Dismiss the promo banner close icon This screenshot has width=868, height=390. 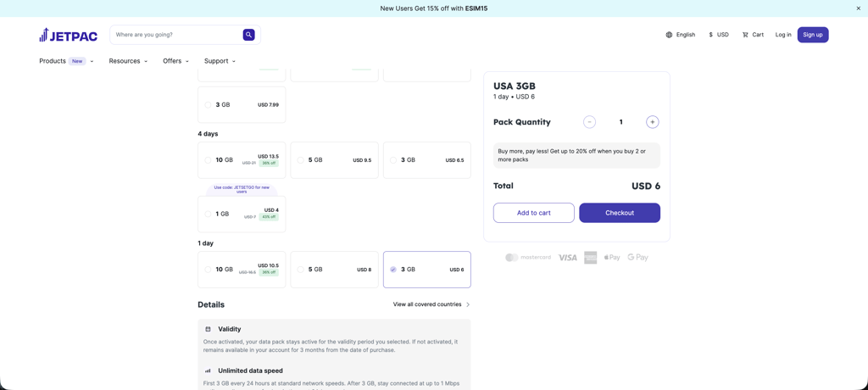coord(859,8)
